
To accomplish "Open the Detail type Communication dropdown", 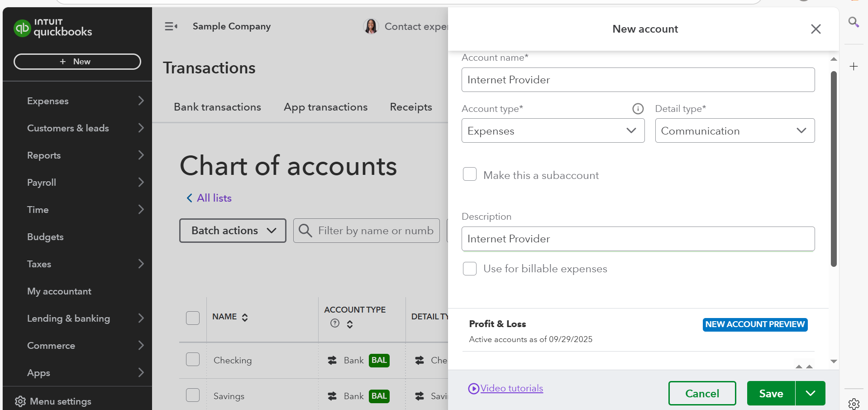I will pos(734,131).
